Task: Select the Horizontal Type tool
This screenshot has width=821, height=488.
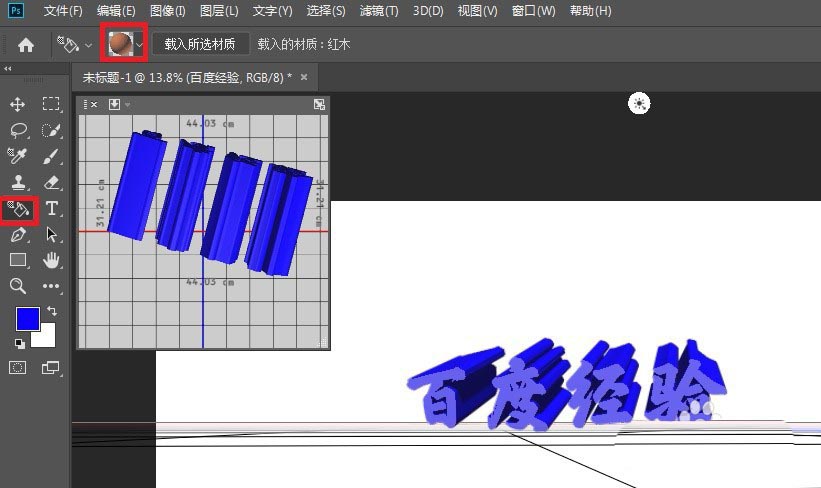Action: pos(51,208)
